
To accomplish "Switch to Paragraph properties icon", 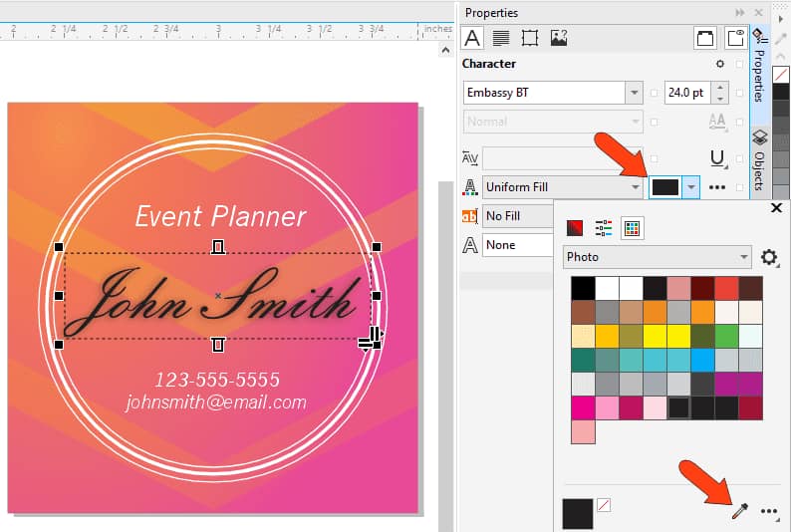I will point(501,39).
